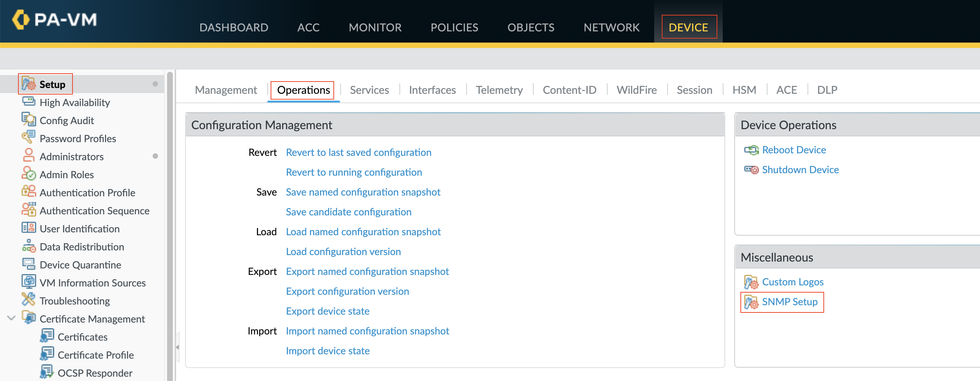Click the High Availability icon

click(x=29, y=102)
